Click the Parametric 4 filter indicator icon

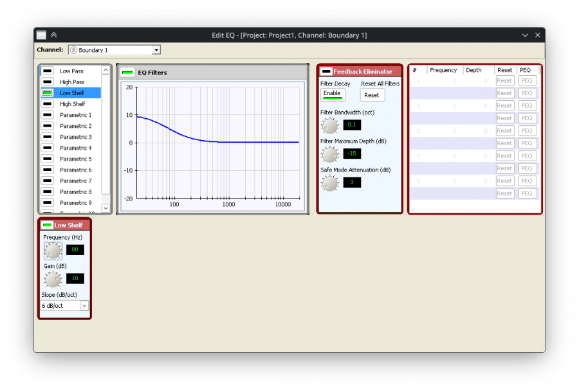click(48, 148)
